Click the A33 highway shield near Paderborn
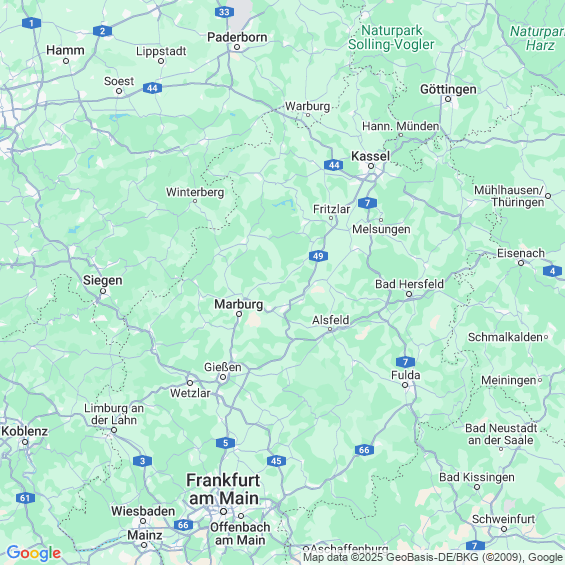 tap(224, 12)
